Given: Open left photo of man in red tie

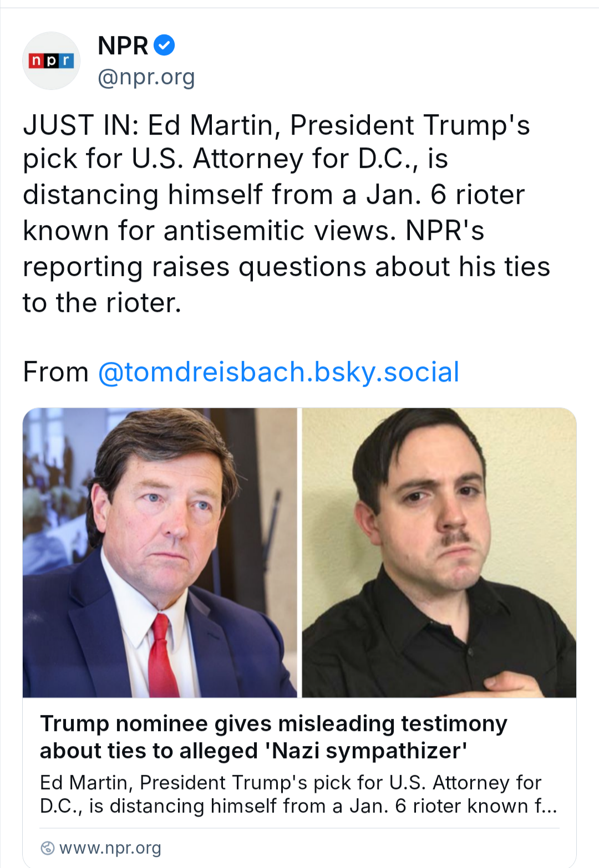Looking at the screenshot, I should pos(160,553).
